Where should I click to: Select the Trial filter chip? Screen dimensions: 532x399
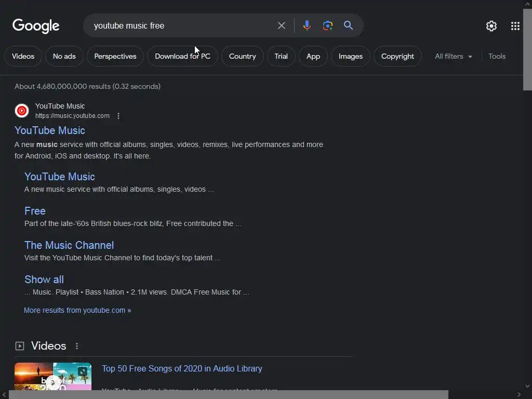281,56
